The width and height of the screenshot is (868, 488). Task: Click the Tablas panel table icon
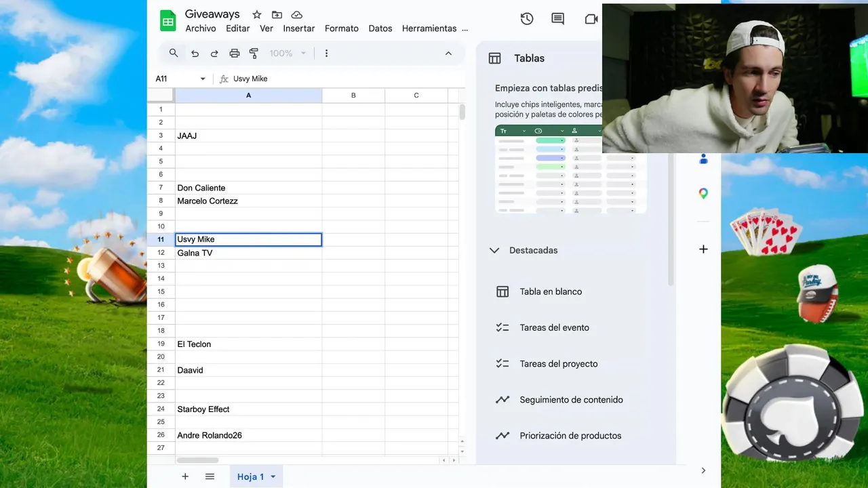(495, 58)
